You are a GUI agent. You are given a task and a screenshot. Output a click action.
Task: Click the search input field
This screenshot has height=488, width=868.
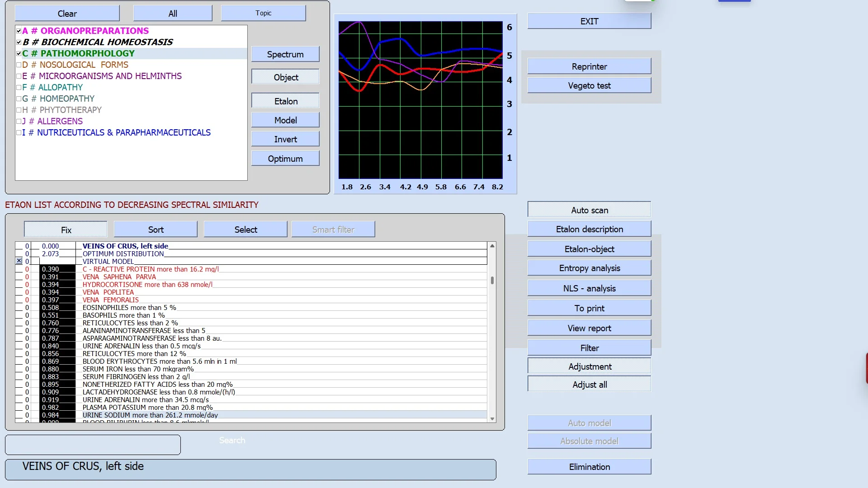click(93, 445)
